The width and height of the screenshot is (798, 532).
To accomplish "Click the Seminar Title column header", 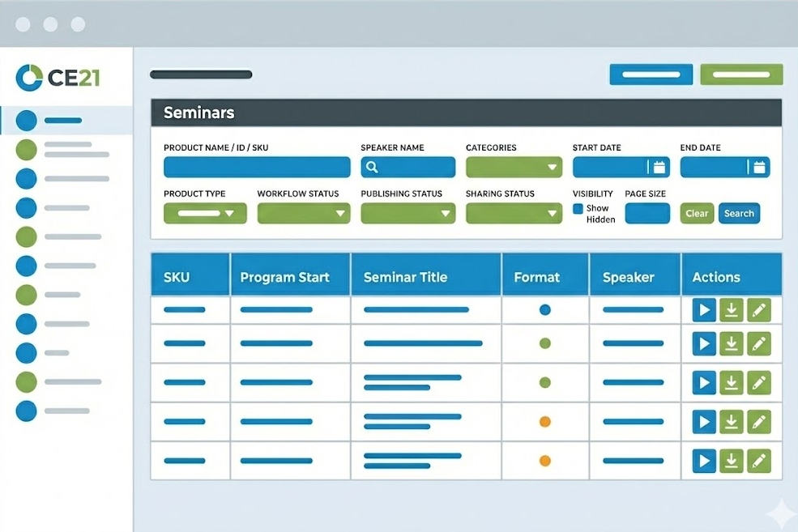I will pos(405,277).
